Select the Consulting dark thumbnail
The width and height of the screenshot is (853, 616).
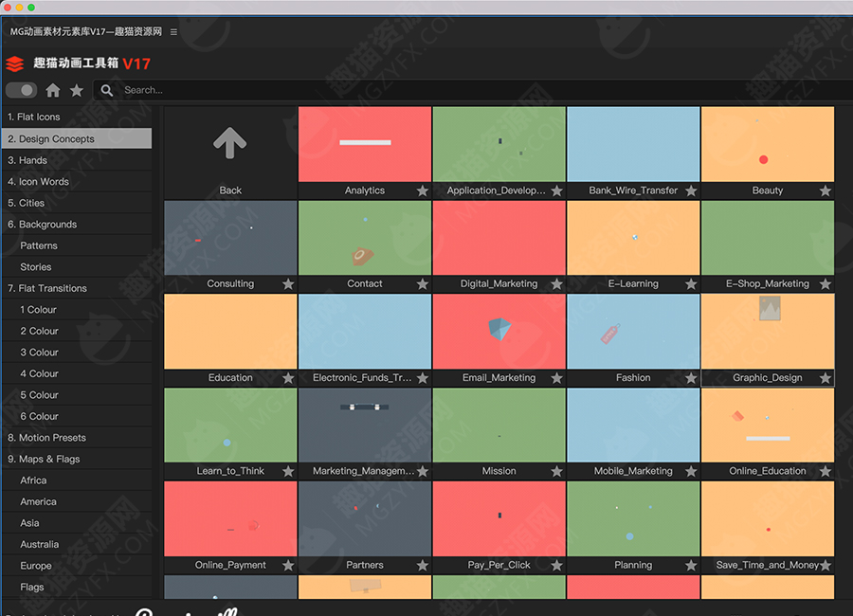230,238
